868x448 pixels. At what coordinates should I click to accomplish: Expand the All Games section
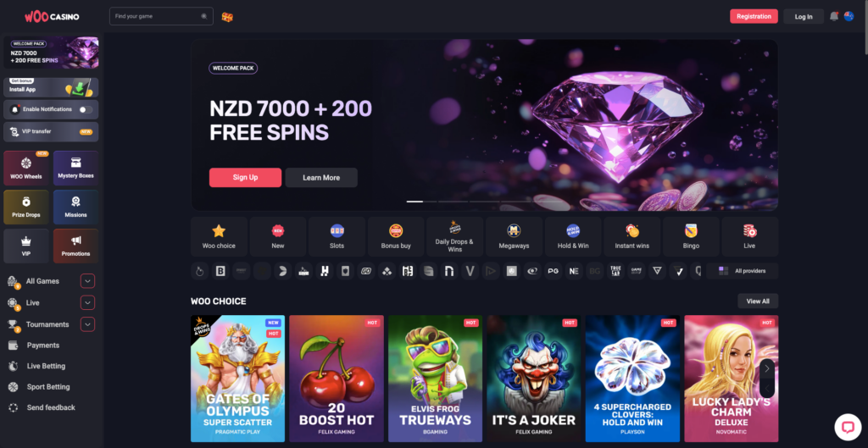[x=87, y=281]
